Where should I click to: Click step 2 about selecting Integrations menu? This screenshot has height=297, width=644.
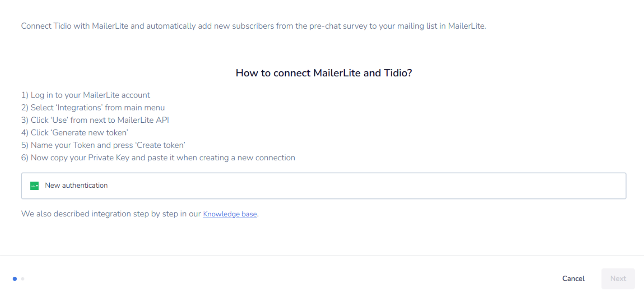click(x=93, y=108)
